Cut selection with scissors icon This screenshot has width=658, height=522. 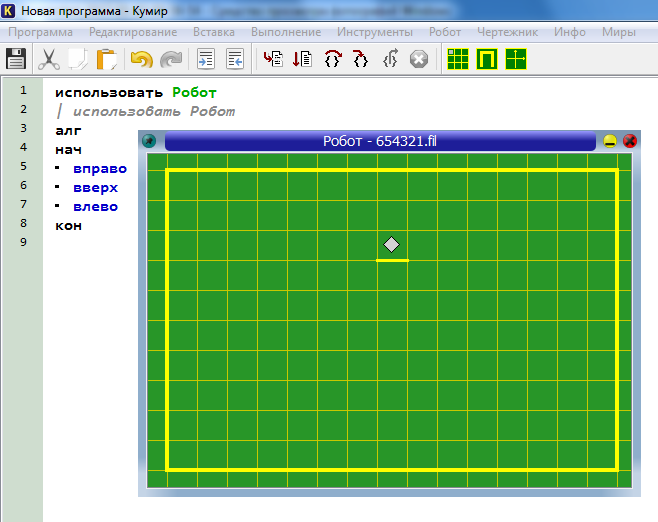coord(49,59)
